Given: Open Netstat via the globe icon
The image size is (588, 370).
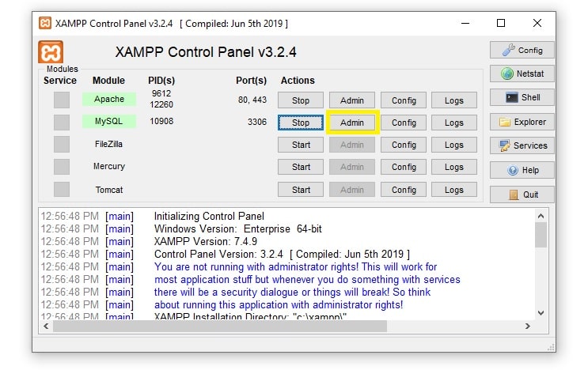Looking at the screenshot, I should click(x=522, y=74).
